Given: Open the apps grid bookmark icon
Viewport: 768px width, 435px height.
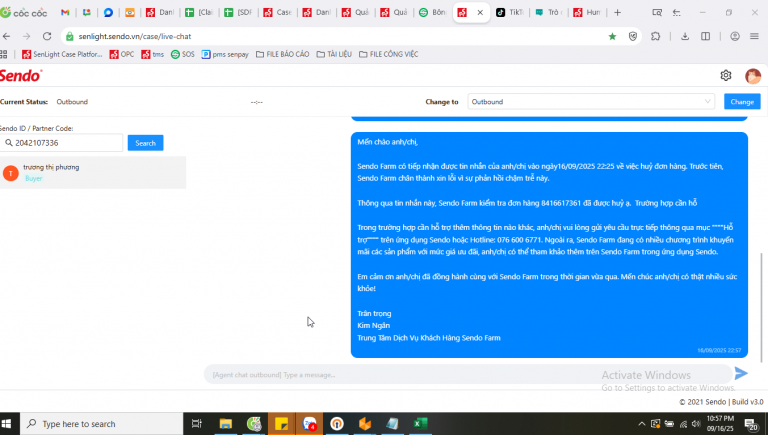Looking at the screenshot, I should coord(3,54).
